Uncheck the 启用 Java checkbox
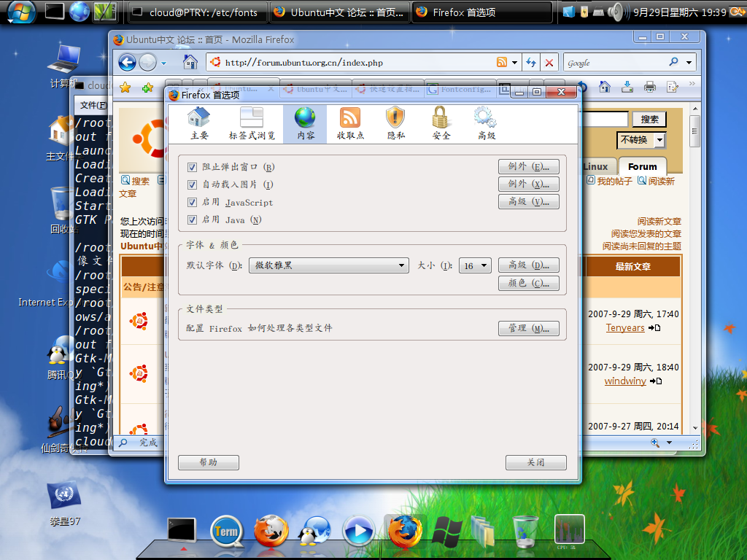 [192, 220]
